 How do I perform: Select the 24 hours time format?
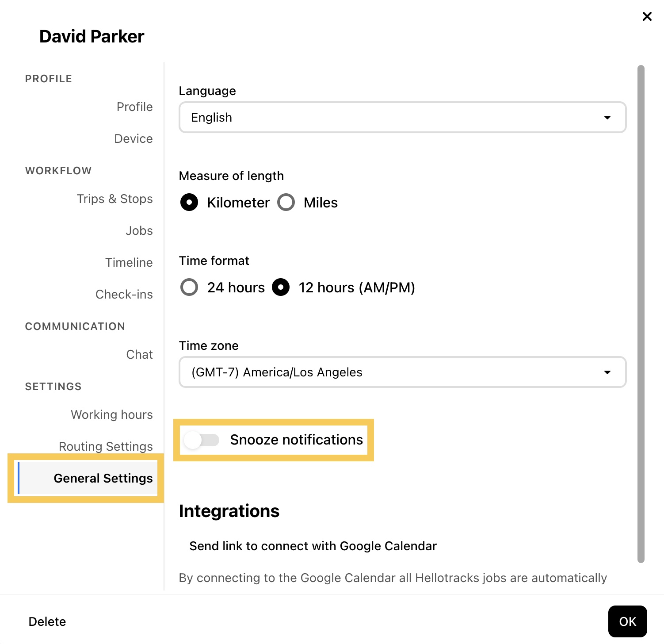(189, 287)
